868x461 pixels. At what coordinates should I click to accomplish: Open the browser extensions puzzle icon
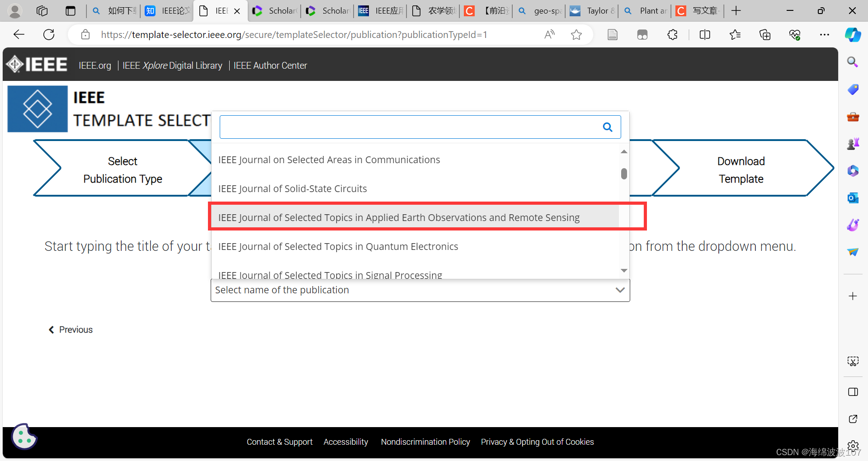(672, 34)
